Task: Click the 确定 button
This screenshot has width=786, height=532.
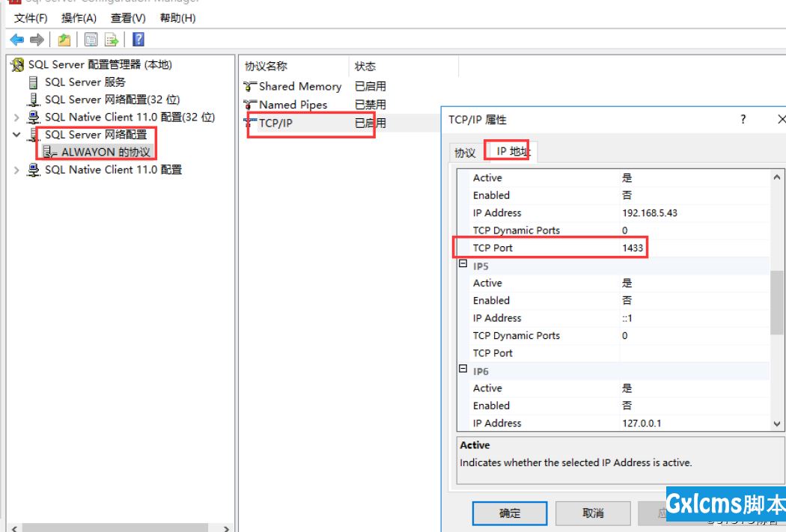Action: (x=510, y=513)
